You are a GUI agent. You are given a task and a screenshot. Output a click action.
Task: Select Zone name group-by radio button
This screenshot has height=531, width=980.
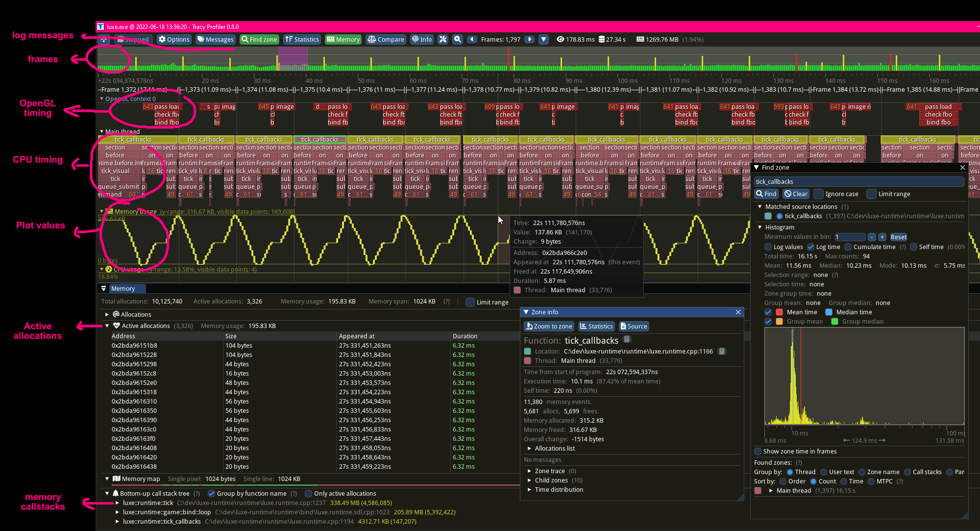tap(862, 472)
